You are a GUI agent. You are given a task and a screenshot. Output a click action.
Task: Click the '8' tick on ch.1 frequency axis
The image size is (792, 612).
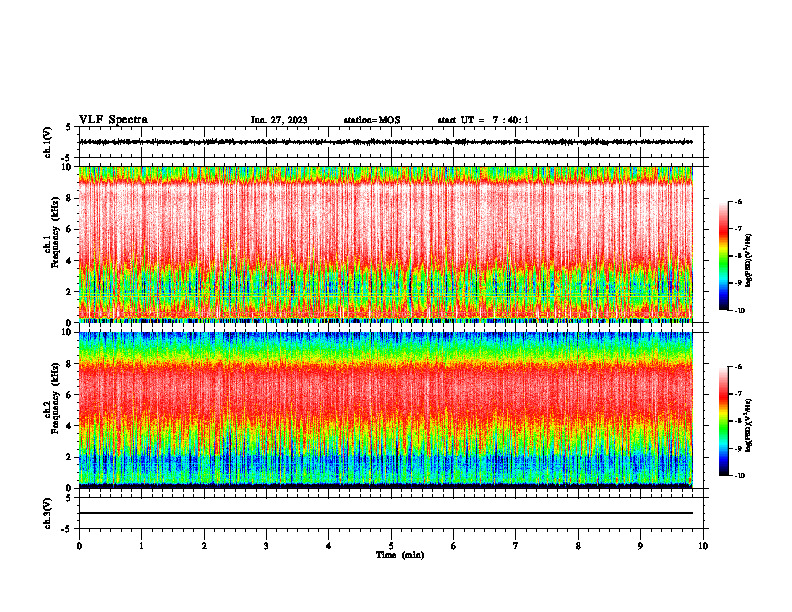click(69, 198)
